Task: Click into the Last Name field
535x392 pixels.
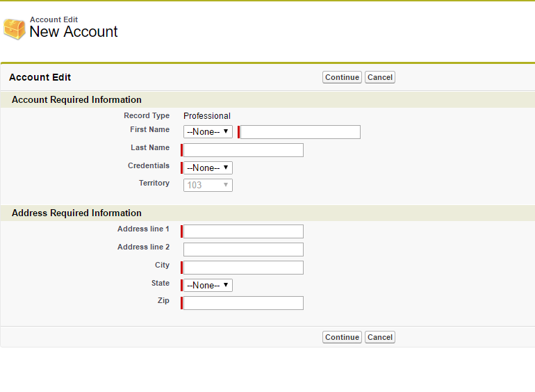Action: coord(243,150)
